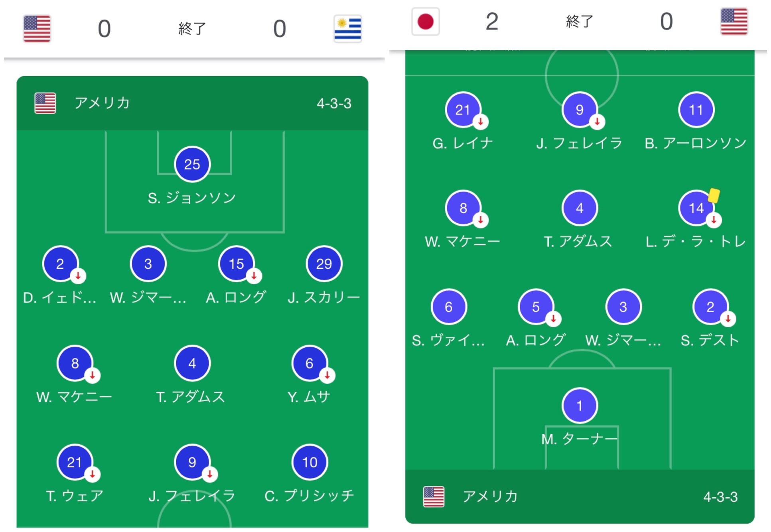Open the アメリカ team header in left lineup
The width and height of the screenshot is (771, 532).
click(x=102, y=103)
